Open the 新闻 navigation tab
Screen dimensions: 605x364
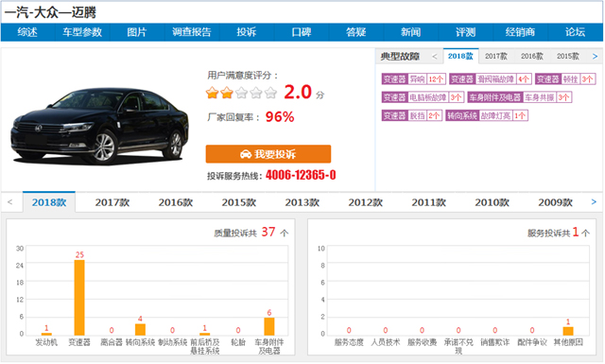click(x=411, y=32)
